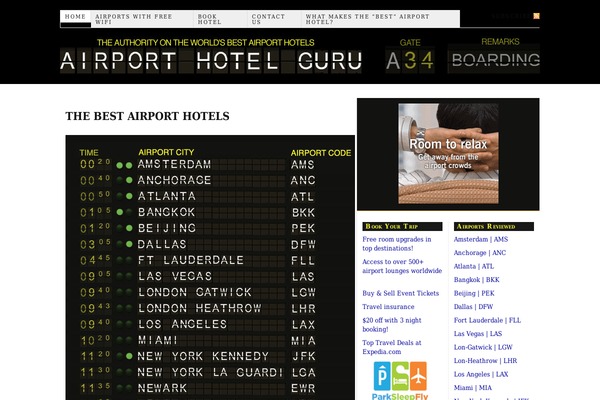Open the Home menu item

click(75, 16)
